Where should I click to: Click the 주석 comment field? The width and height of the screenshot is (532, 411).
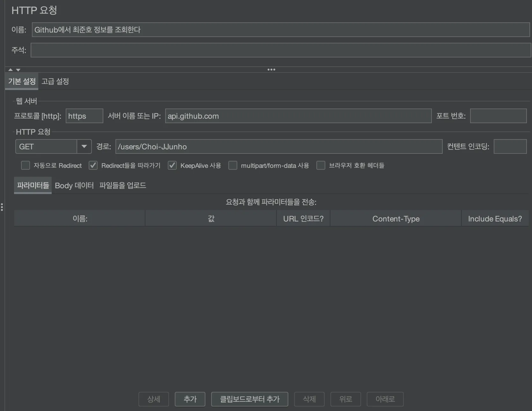coord(281,50)
